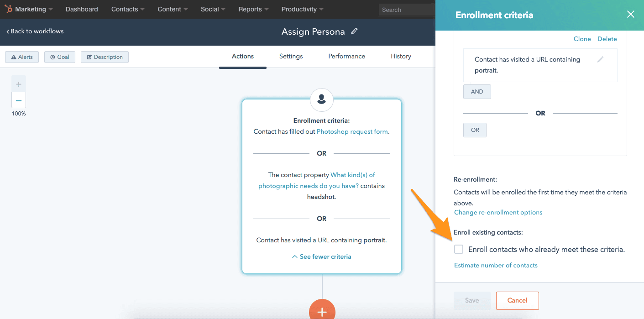Open the Contacts dropdown menu
Viewport: 644px width, 319px height.
click(x=128, y=9)
